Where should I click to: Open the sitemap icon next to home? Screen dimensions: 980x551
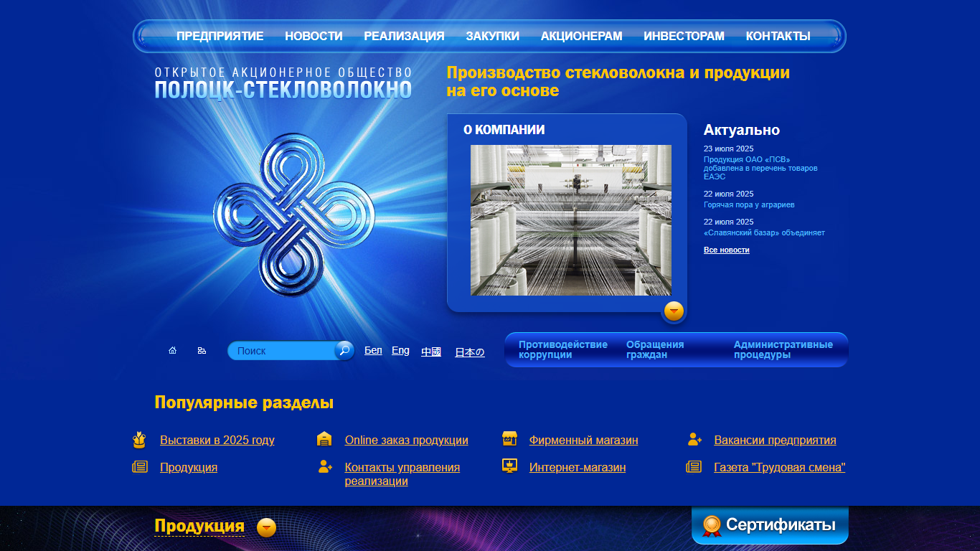pos(202,351)
